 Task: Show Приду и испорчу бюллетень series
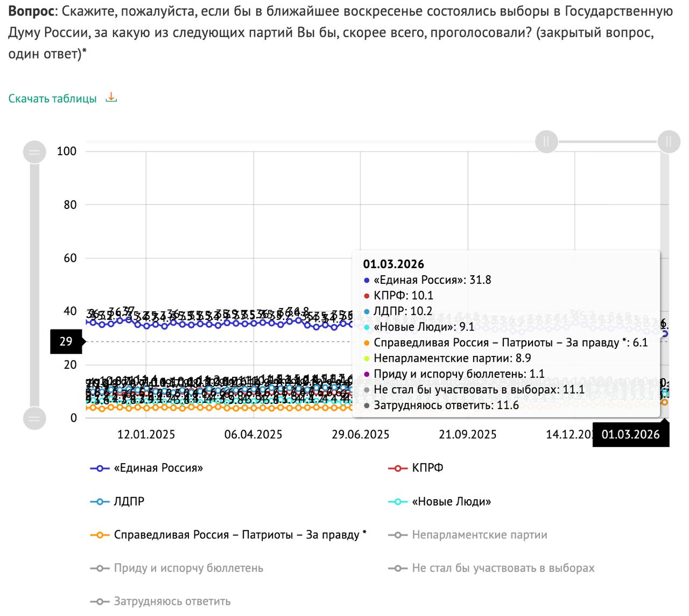(188, 568)
